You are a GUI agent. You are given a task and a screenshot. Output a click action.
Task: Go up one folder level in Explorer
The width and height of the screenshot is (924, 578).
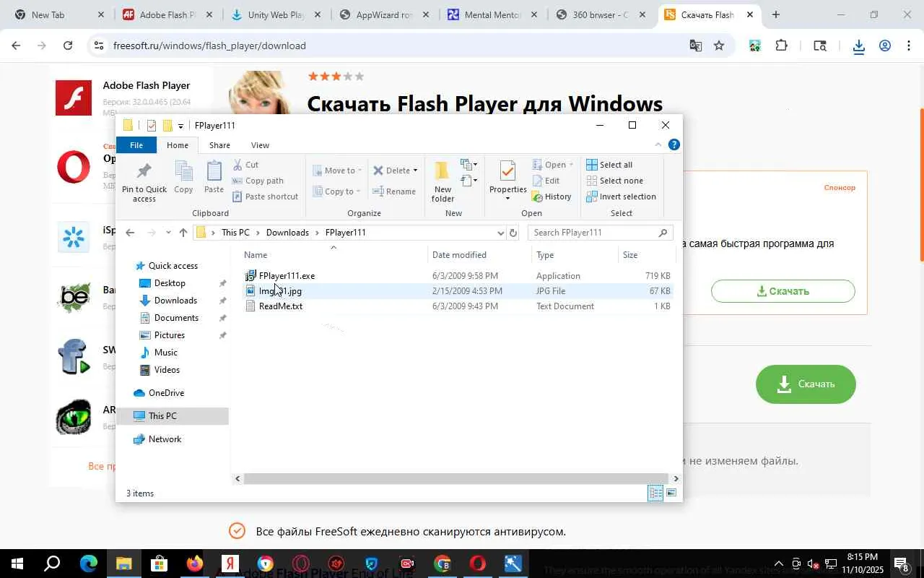click(x=183, y=233)
